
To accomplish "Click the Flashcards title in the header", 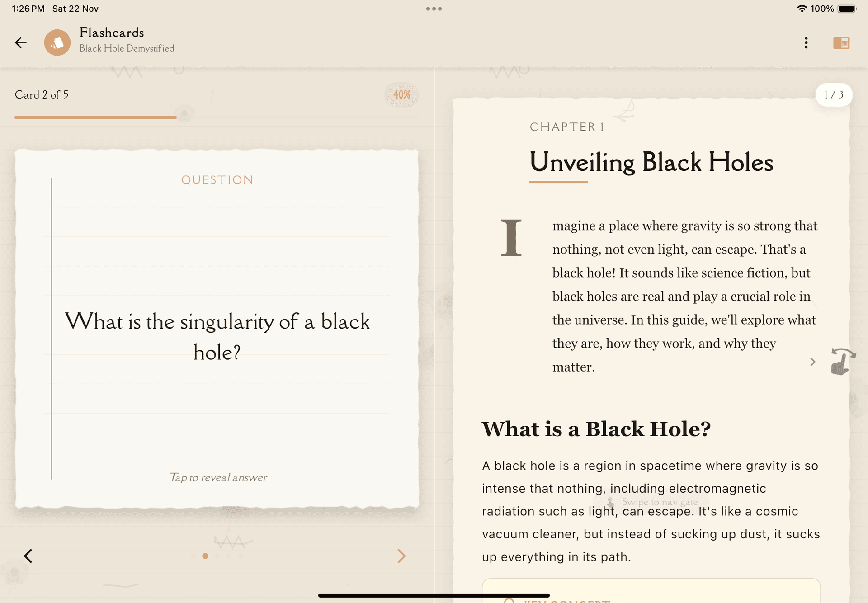I will (x=112, y=33).
